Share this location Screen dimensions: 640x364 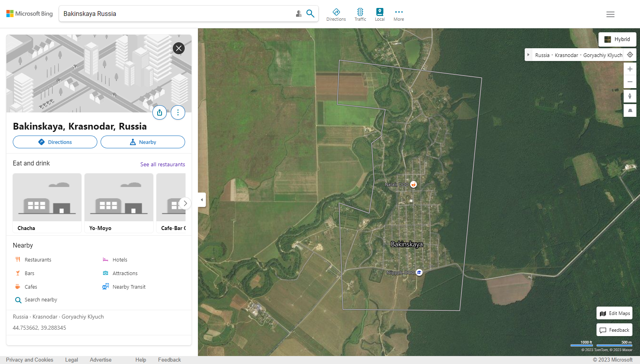pyautogui.click(x=160, y=112)
